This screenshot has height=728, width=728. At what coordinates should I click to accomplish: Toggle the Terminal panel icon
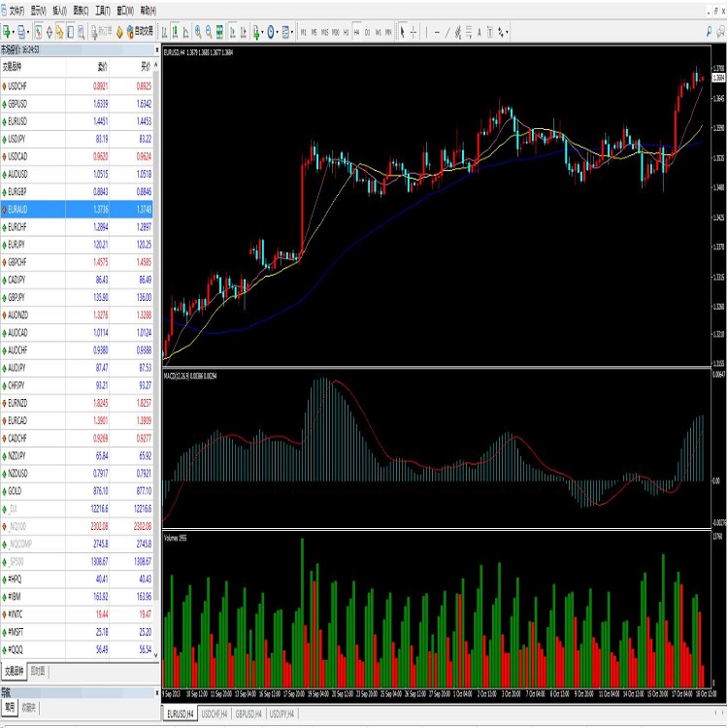click(x=71, y=32)
